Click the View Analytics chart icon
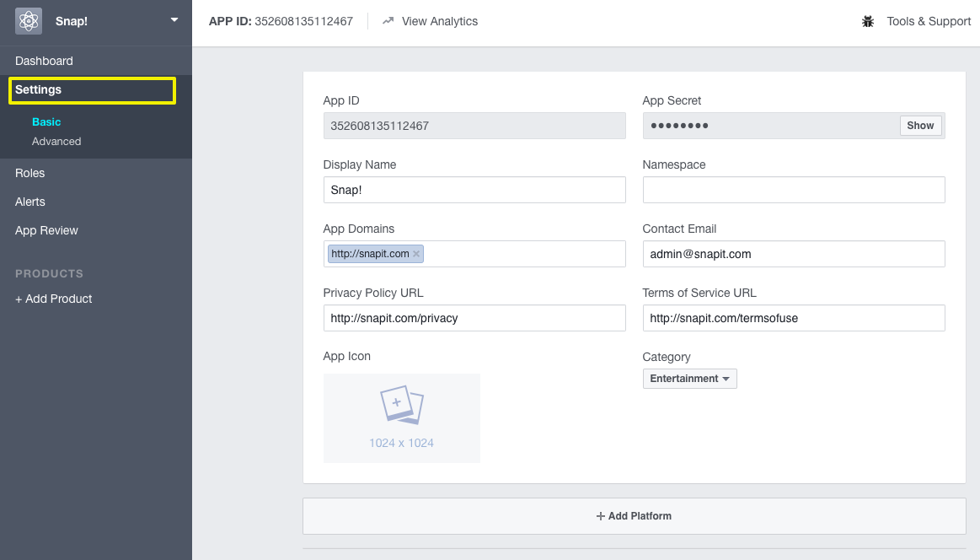The height and width of the screenshot is (560, 980). click(388, 20)
